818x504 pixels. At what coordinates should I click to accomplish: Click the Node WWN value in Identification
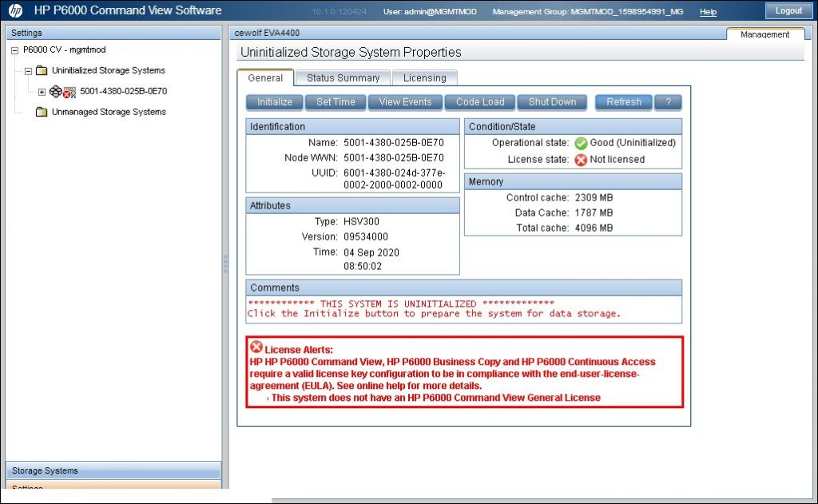click(x=393, y=157)
